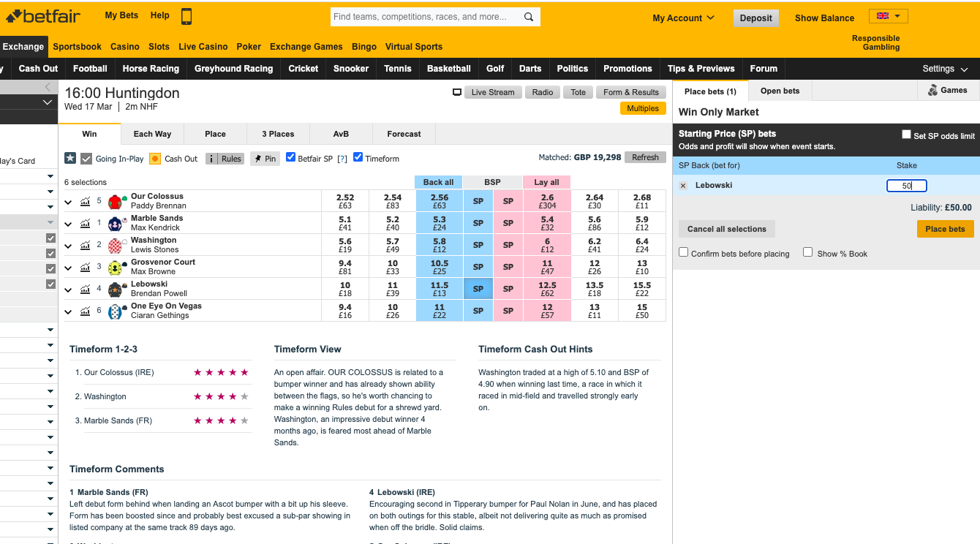
Task: Switch to 3 Places tab
Action: pos(278,134)
